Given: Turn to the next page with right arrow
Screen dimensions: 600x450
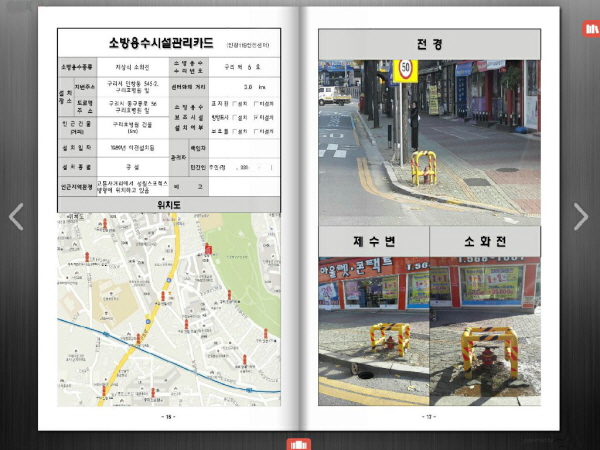Looking at the screenshot, I should pyautogui.click(x=581, y=216).
